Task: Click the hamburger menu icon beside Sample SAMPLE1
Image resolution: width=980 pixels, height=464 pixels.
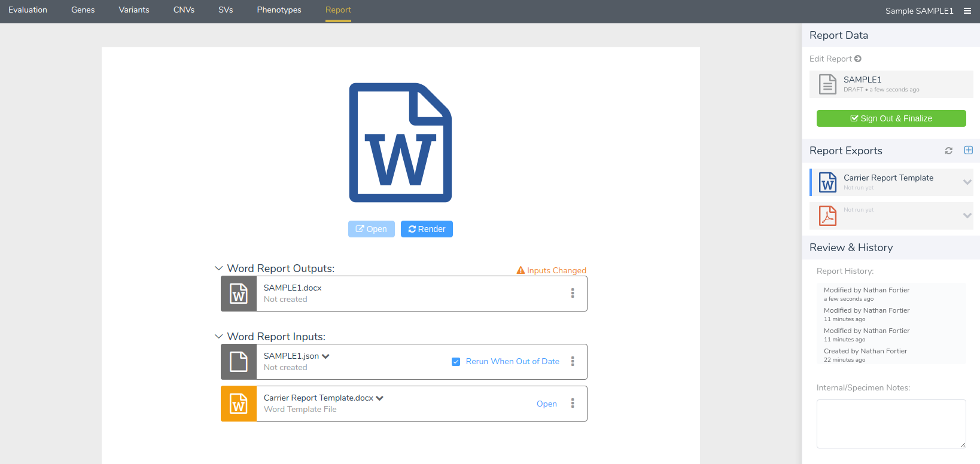Action: coord(967,11)
